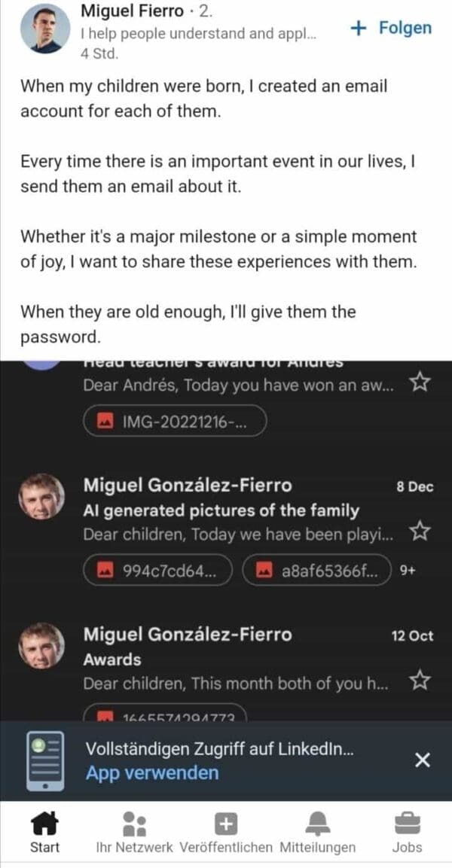This screenshot has height=868, width=452.
Task: Click the sender avatar on the 8 Dec email
Action: 41,497
